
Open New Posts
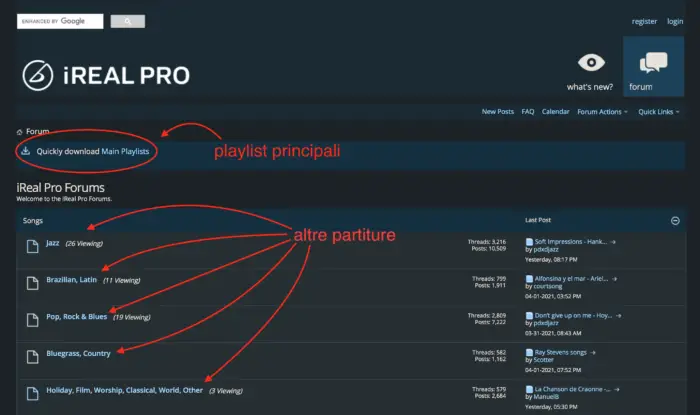(497, 112)
